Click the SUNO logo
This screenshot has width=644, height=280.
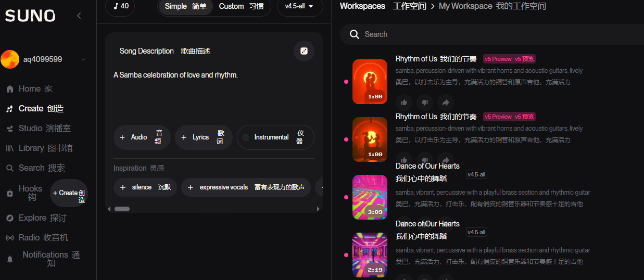click(x=30, y=16)
